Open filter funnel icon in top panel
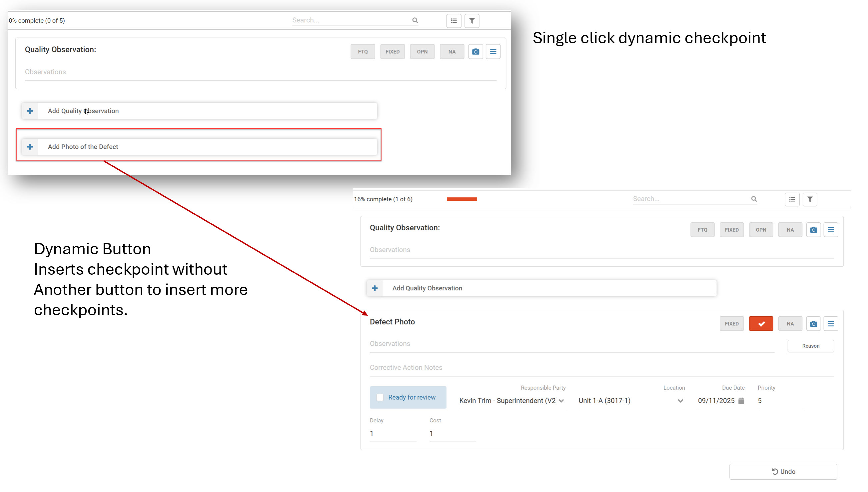868x492 pixels. point(472,21)
